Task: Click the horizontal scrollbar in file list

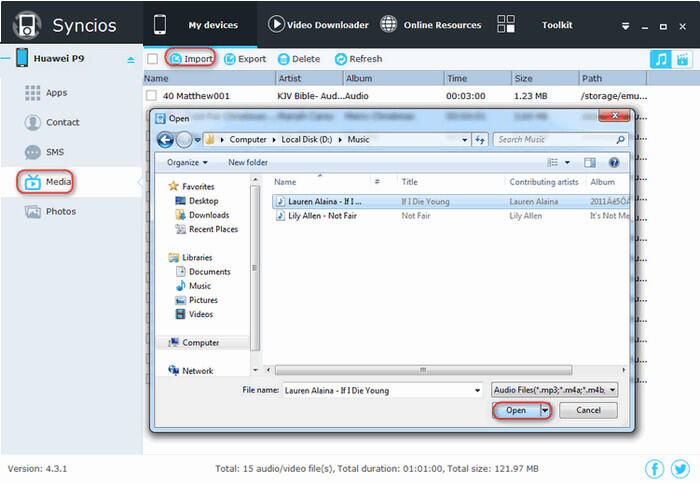Action: point(423,370)
